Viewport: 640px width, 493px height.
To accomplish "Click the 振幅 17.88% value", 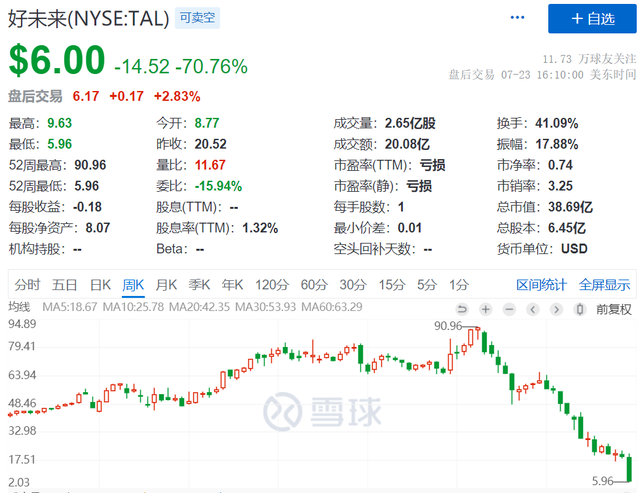I will tap(556, 144).
